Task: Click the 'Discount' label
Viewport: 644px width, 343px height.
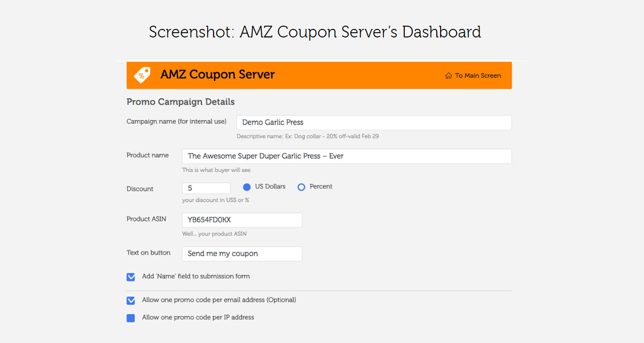Action: pyautogui.click(x=140, y=189)
